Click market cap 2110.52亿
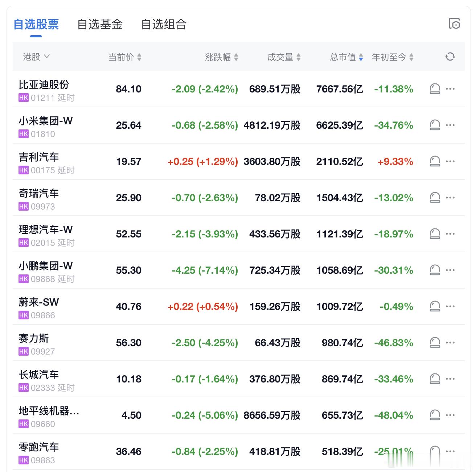 (x=340, y=161)
